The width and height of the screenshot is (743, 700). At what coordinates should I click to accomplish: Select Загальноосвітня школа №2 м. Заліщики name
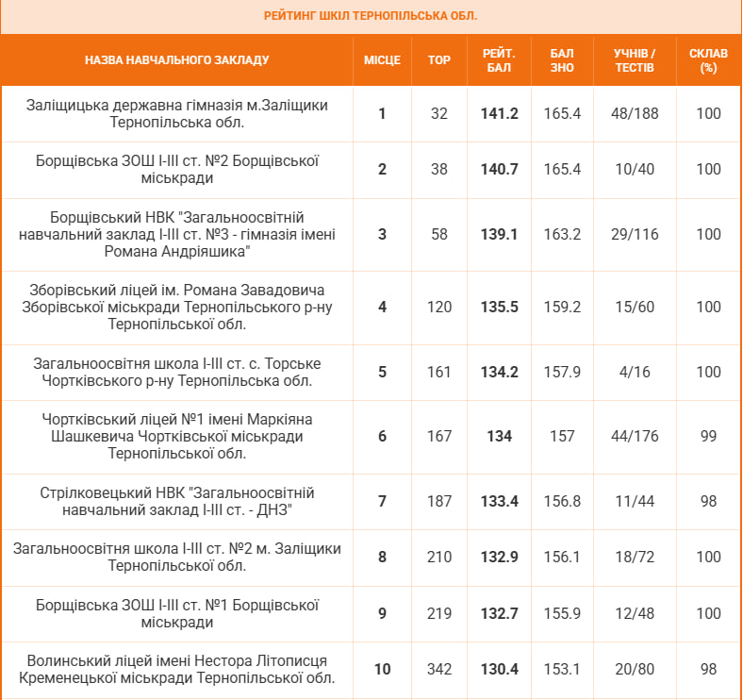[x=176, y=558]
